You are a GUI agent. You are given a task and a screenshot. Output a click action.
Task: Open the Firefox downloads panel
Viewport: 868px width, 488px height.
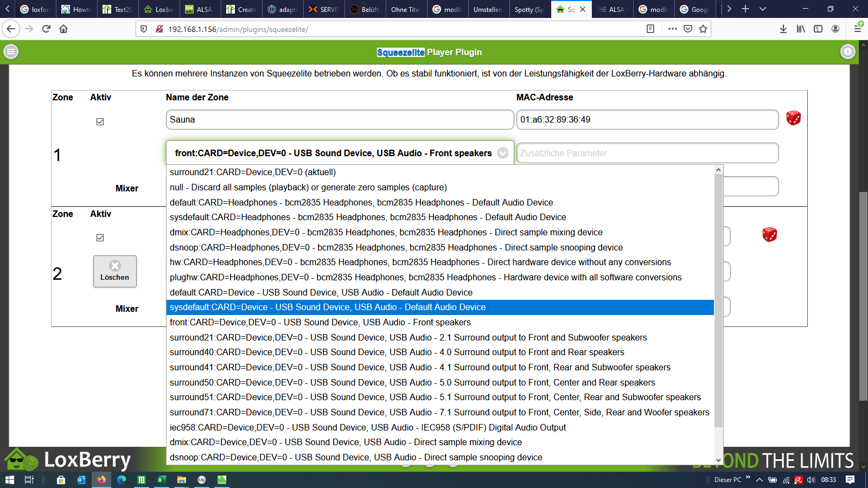pyautogui.click(x=783, y=29)
